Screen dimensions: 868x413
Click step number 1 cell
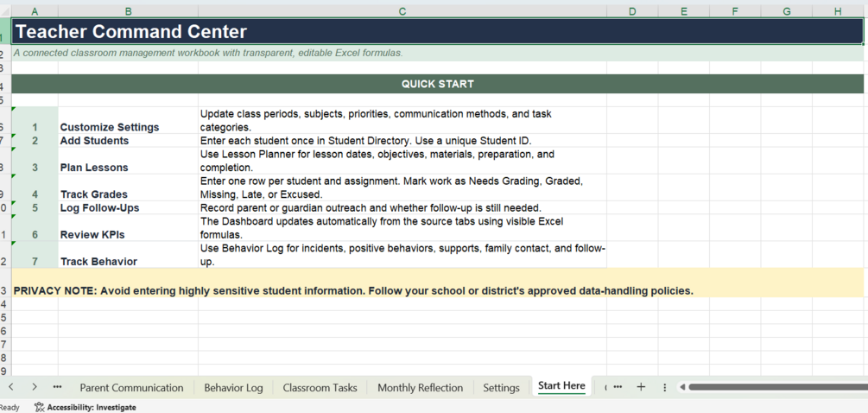(35, 120)
